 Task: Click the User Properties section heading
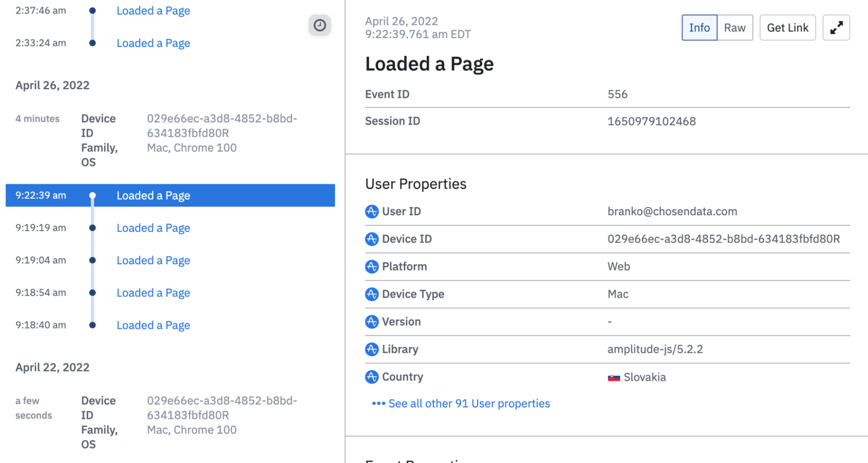416,184
